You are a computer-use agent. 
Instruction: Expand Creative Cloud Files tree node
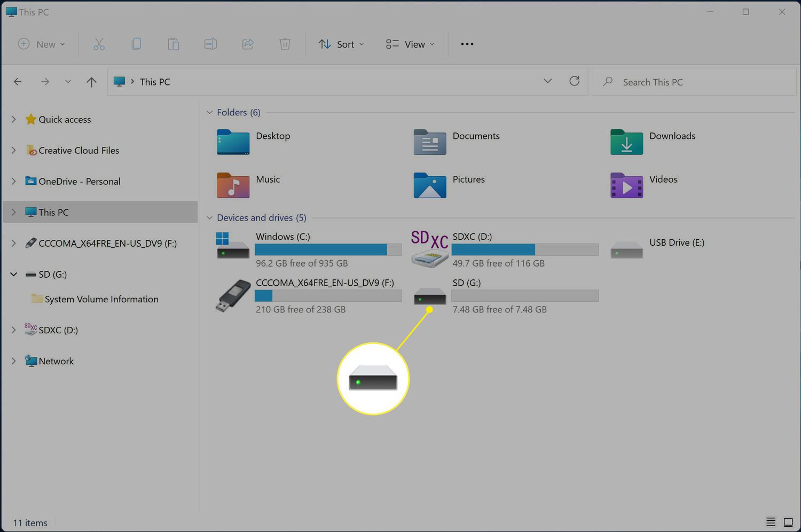point(13,150)
